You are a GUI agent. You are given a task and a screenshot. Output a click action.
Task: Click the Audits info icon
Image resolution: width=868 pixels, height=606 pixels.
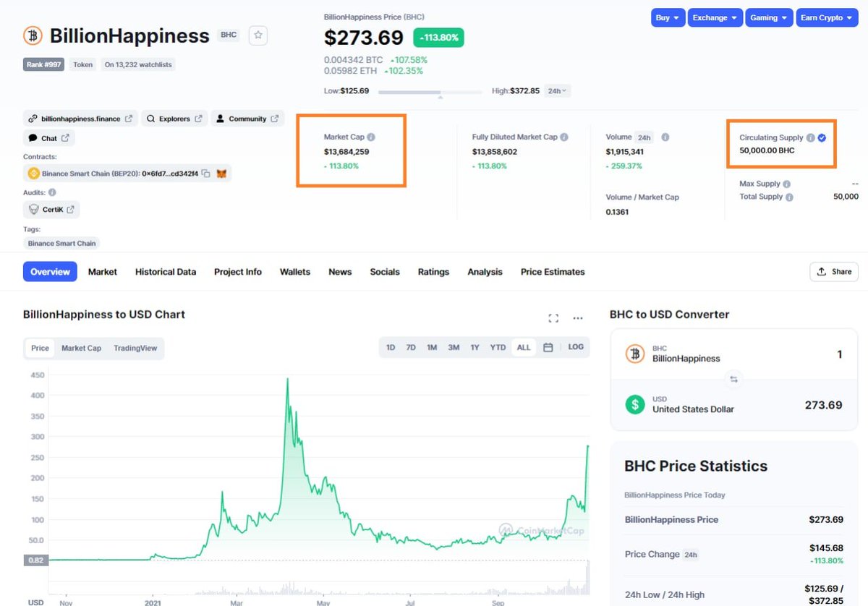[52, 192]
